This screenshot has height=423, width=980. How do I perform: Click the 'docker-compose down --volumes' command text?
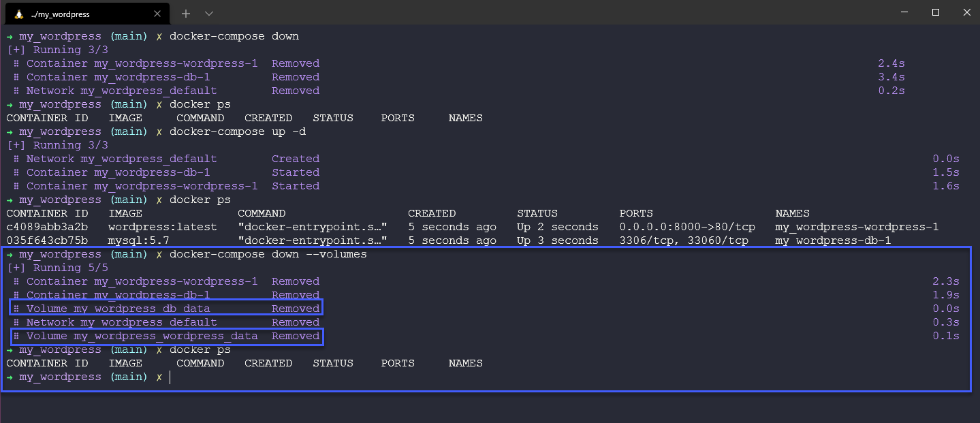coord(268,254)
